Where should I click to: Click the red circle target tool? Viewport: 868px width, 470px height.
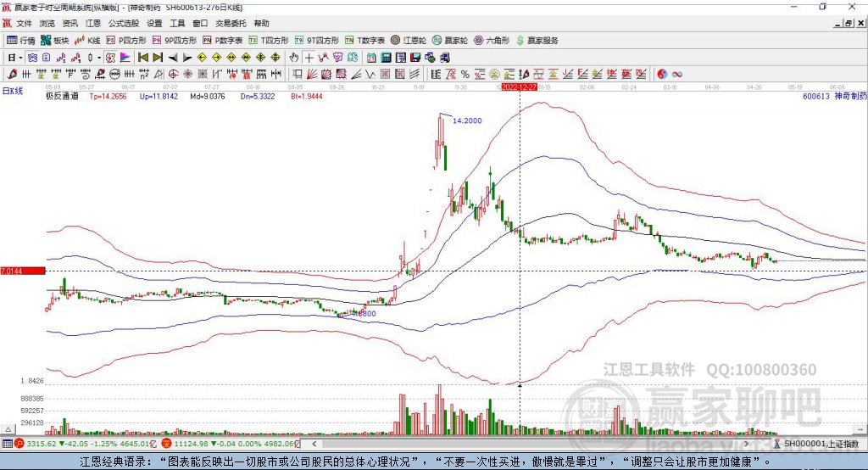click(173, 75)
